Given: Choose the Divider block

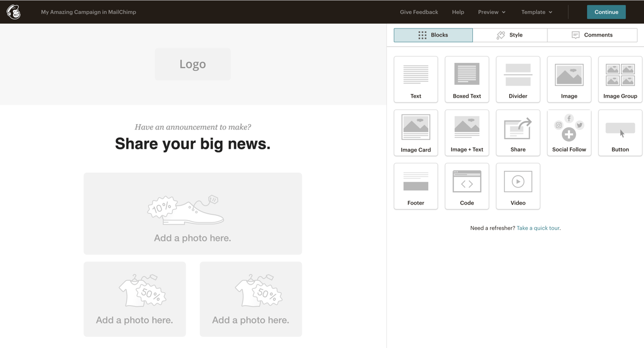Looking at the screenshot, I should [x=518, y=79].
